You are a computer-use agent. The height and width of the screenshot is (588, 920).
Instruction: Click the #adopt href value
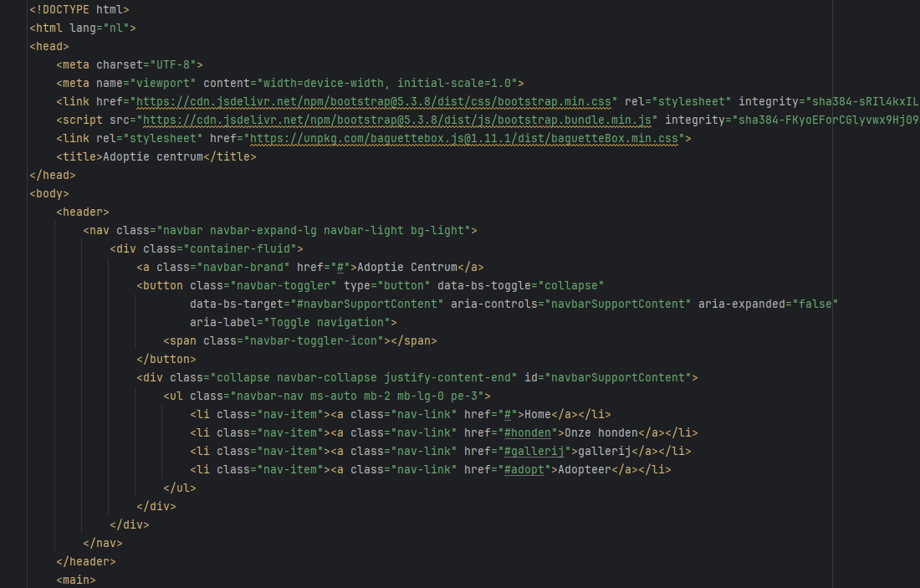point(524,469)
